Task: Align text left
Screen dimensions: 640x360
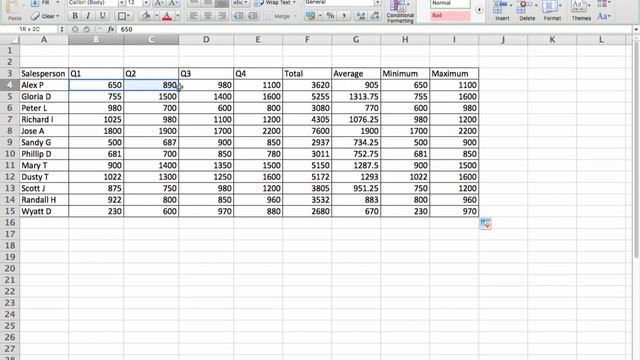Action: pyautogui.click(x=194, y=16)
